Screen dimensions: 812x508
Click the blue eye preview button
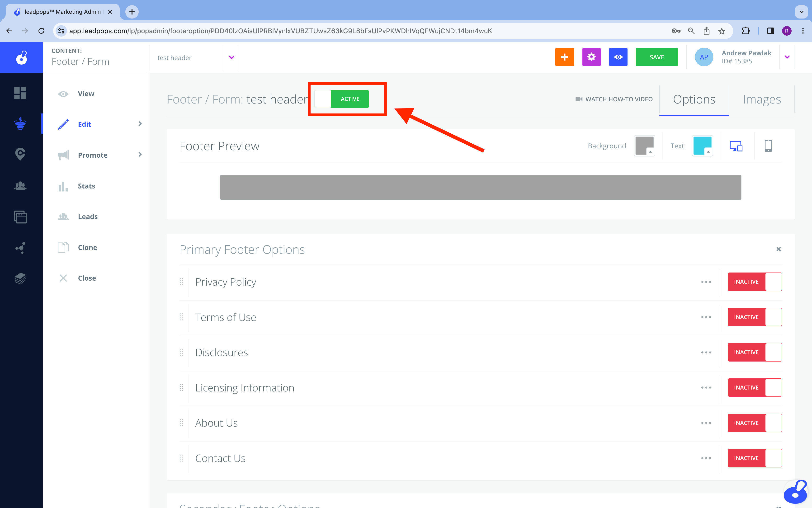coord(618,57)
